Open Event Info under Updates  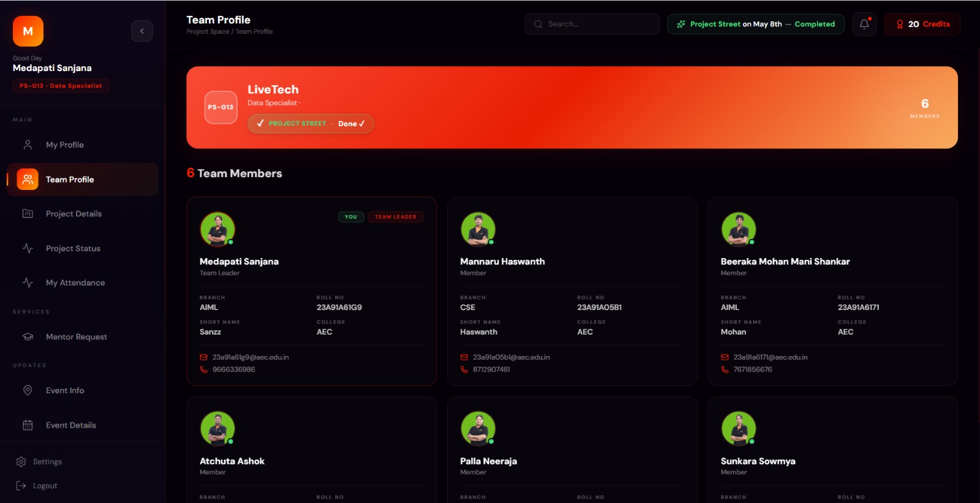(x=83, y=390)
